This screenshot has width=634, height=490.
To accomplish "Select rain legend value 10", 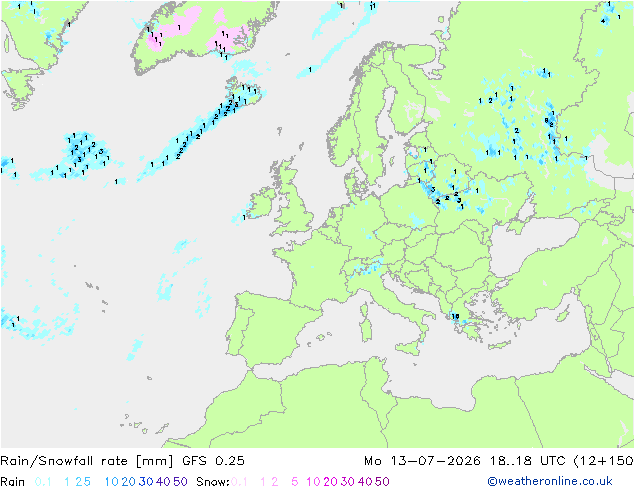I will (x=111, y=482).
